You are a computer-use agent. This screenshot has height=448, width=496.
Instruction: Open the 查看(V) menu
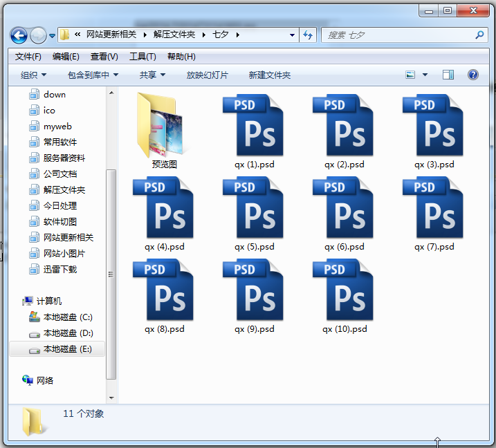[x=104, y=57]
